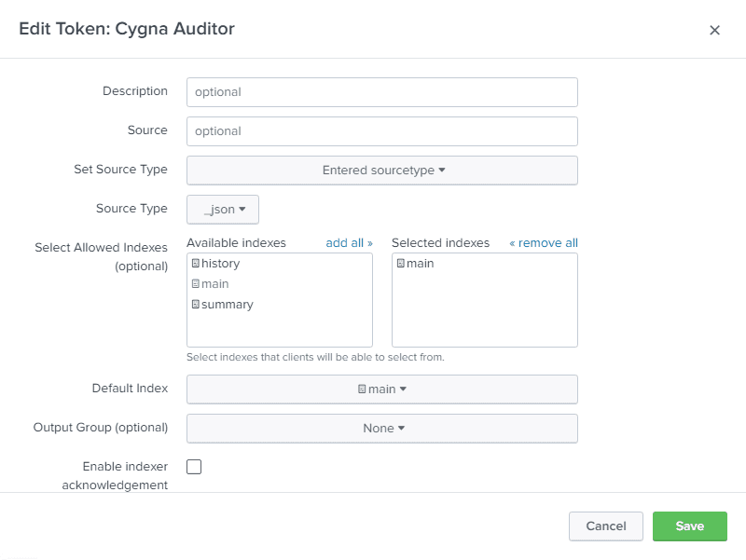The height and width of the screenshot is (560, 746).
Task: Cancel editing the token
Action: (605, 526)
